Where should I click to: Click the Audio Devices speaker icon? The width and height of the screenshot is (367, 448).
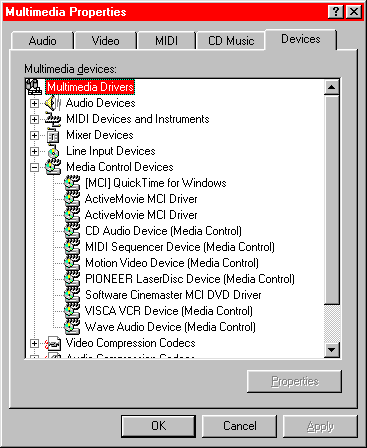[x=53, y=103]
